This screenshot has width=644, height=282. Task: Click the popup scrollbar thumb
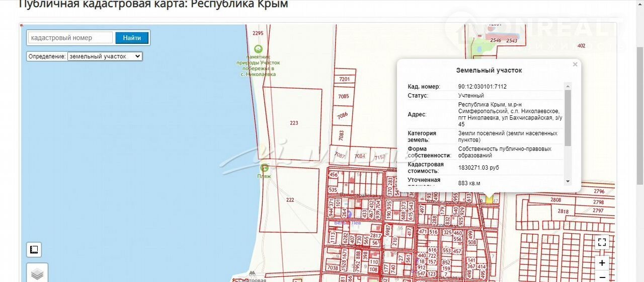pos(568,118)
